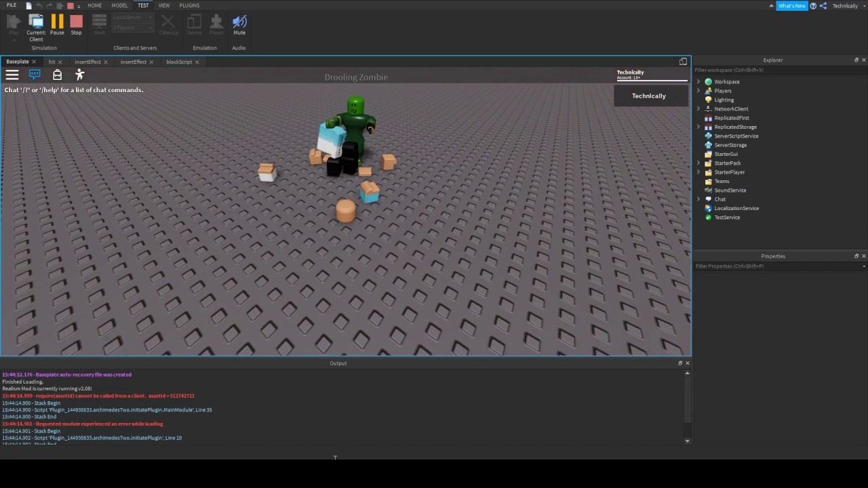868x488 pixels.
Task: Switch to the blockScript tab
Action: pyautogui.click(x=179, y=62)
